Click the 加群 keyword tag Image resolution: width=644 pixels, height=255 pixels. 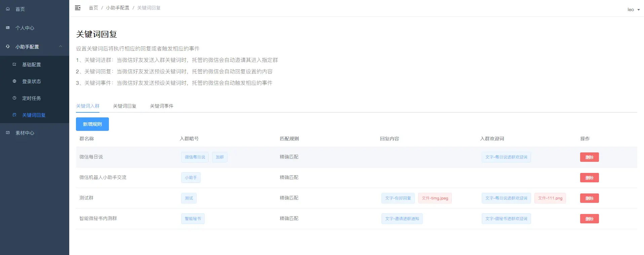click(x=220, y=157)
